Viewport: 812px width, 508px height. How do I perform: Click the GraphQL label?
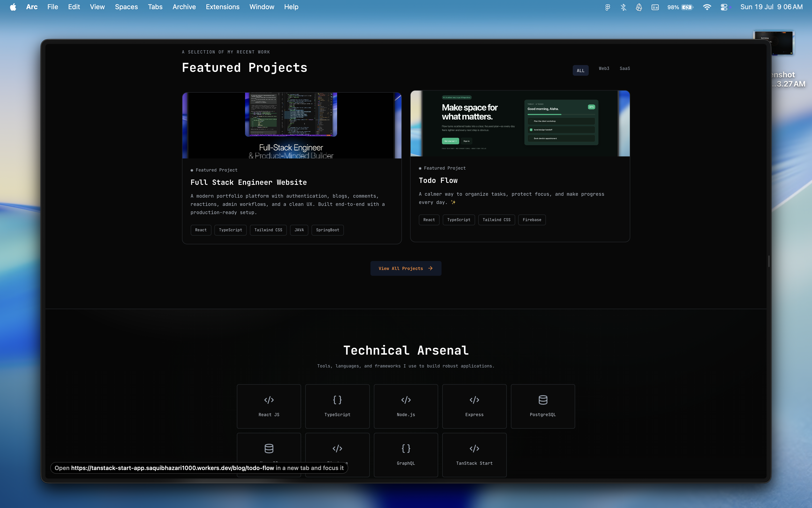point(406,463)
